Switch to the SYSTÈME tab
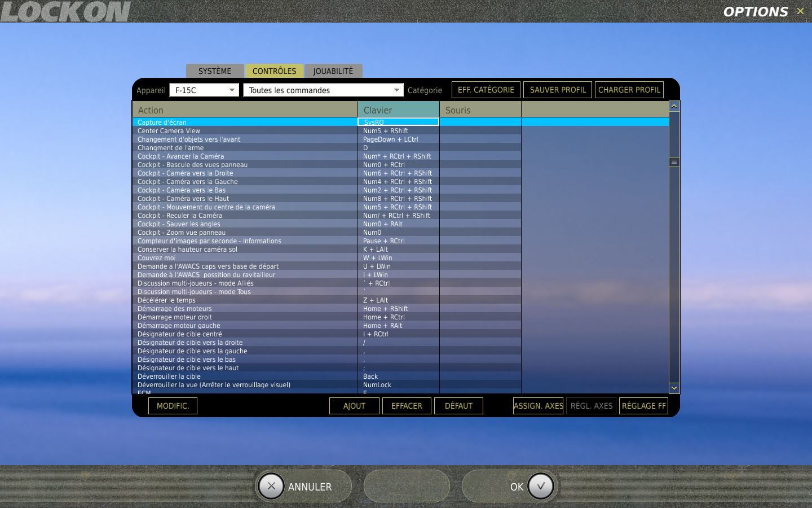The width and height of the screenshot is (812, 508). tap(215, 71)
